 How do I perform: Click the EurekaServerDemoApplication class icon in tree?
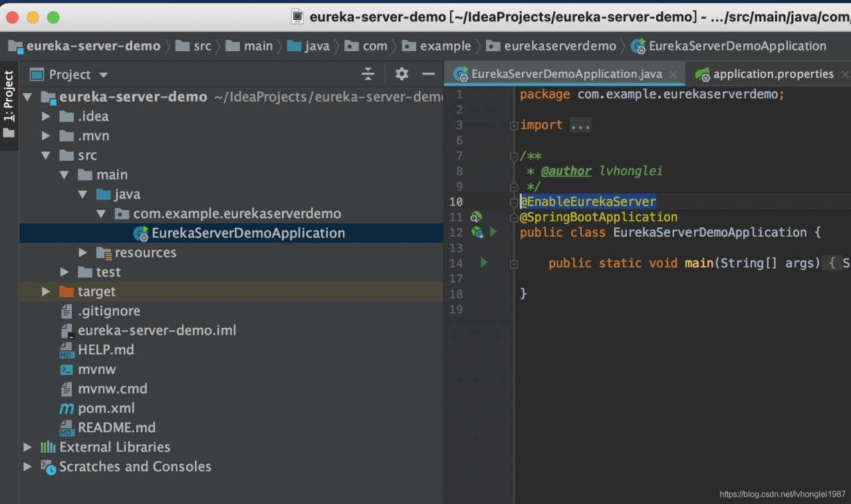pos(141,233)
